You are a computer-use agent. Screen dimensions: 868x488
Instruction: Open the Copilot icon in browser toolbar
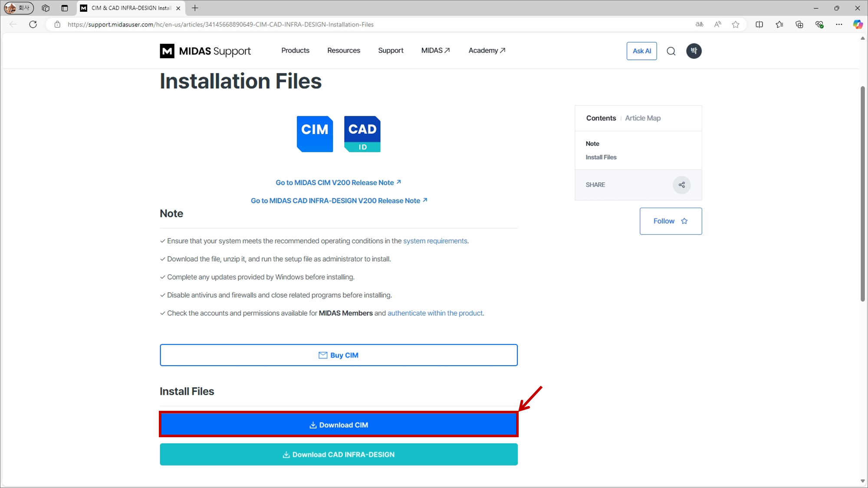(x=857, y=24)
